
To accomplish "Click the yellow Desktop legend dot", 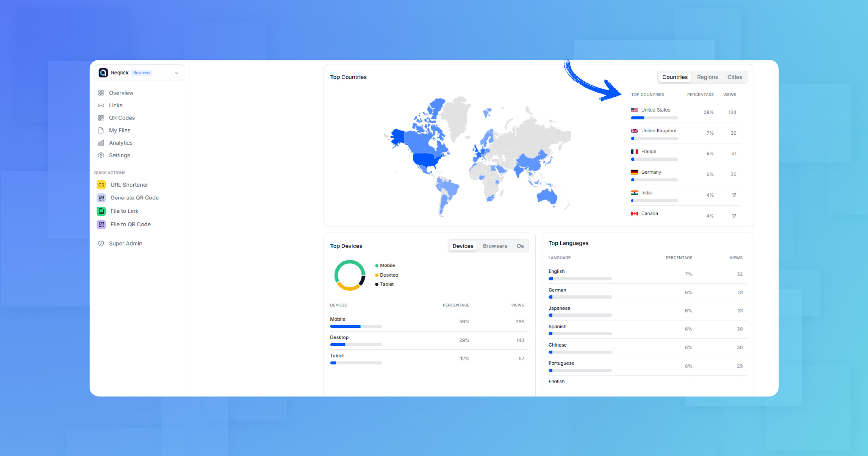I will 377,275.
